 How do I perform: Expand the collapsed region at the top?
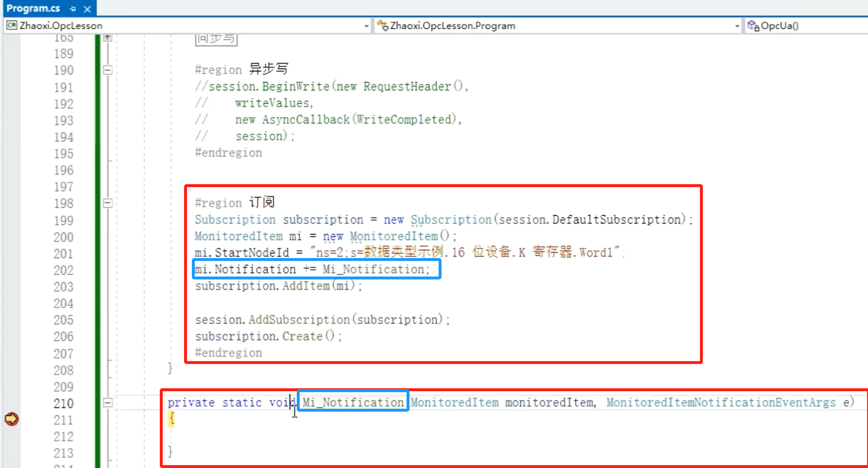108,37
